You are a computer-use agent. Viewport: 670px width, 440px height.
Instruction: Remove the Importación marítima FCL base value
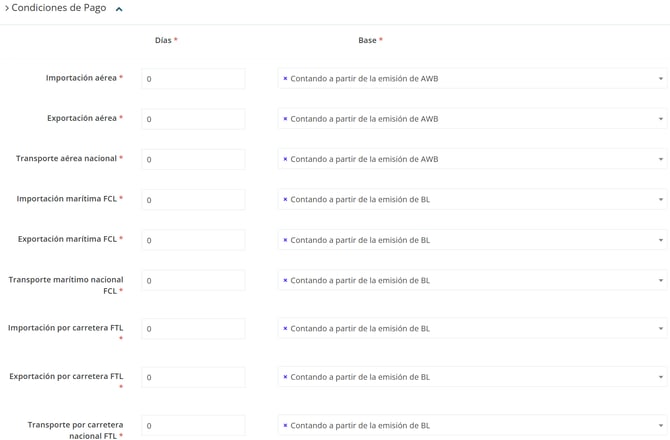tap(285, 200)
